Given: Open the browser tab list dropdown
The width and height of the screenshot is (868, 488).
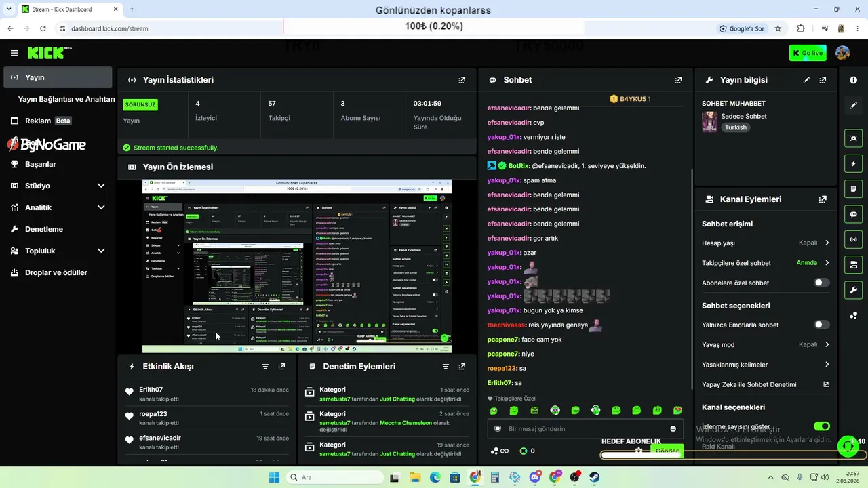Looking at the screenshot, I should pyautogui.click(x=9, y=9).
